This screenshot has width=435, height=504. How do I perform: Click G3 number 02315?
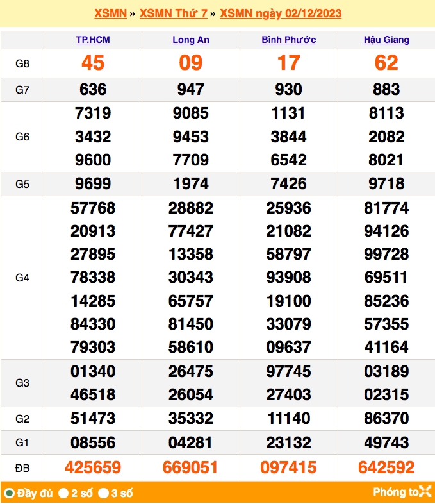coord(386,395)
